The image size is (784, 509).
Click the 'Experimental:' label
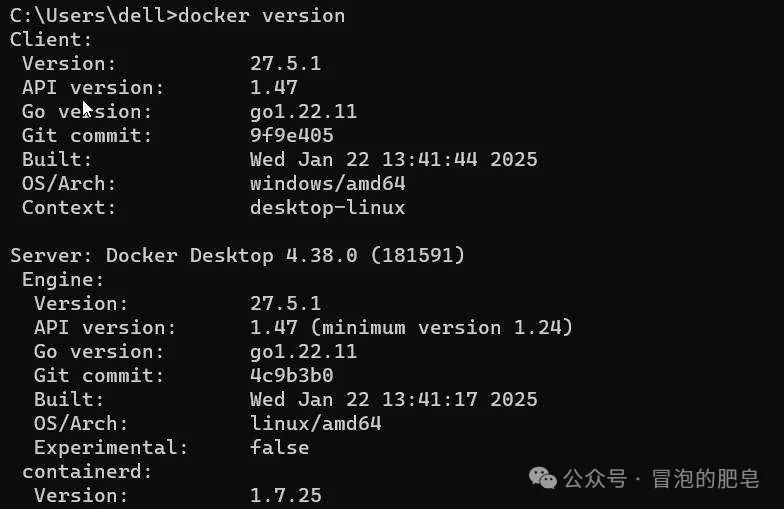[111, 447]
